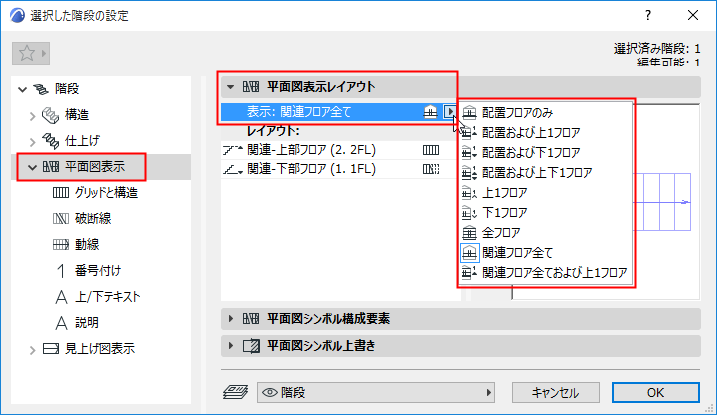
Task: Click the help question mark button
Action: pos(647,16)
